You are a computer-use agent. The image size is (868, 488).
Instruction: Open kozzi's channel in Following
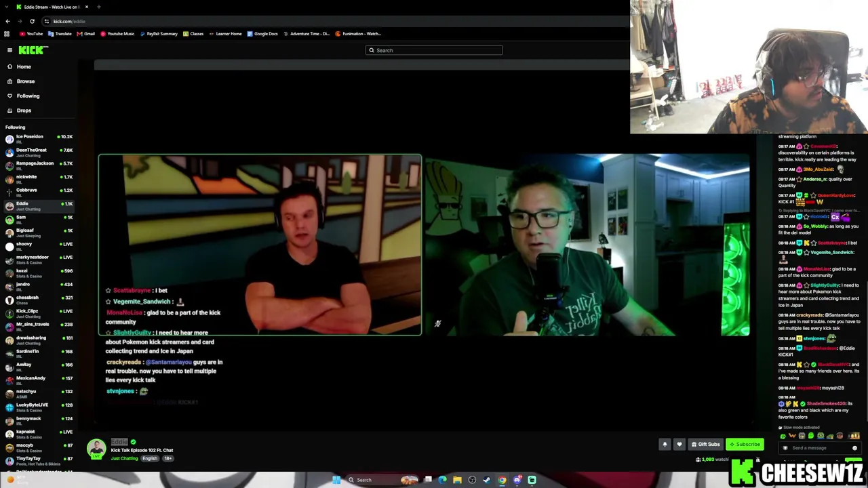pyautogui.click(x=41, y=273)
